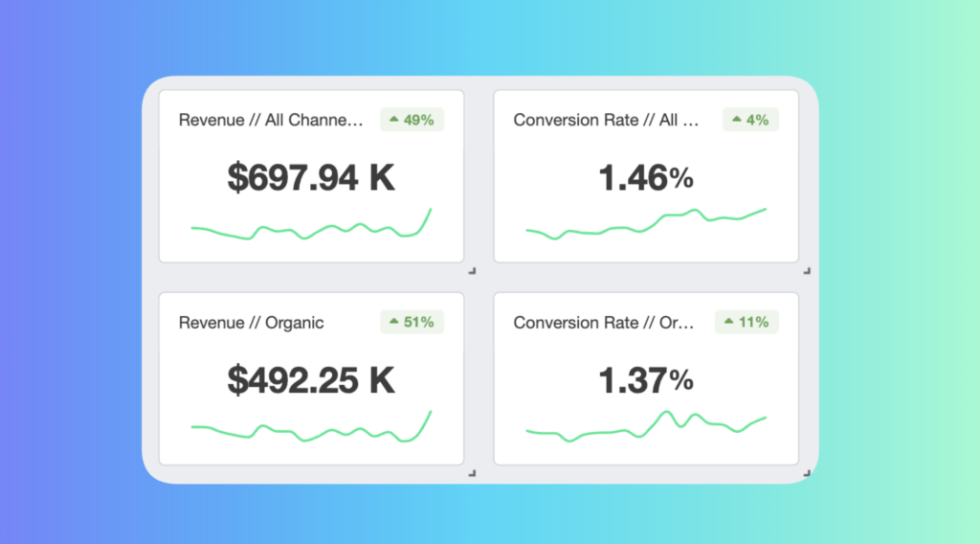Select the 1.46% conversion rate value
Image resolution: width=980 pixels, height=544 pixels.
[646, 177]
